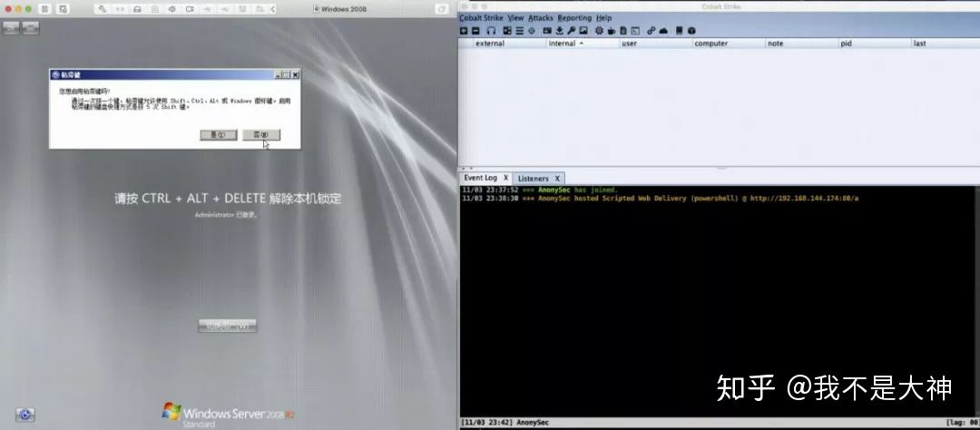
Task: Click the 'hosted Scripted Web Delivery' log line
Action: tap(660, 198)
